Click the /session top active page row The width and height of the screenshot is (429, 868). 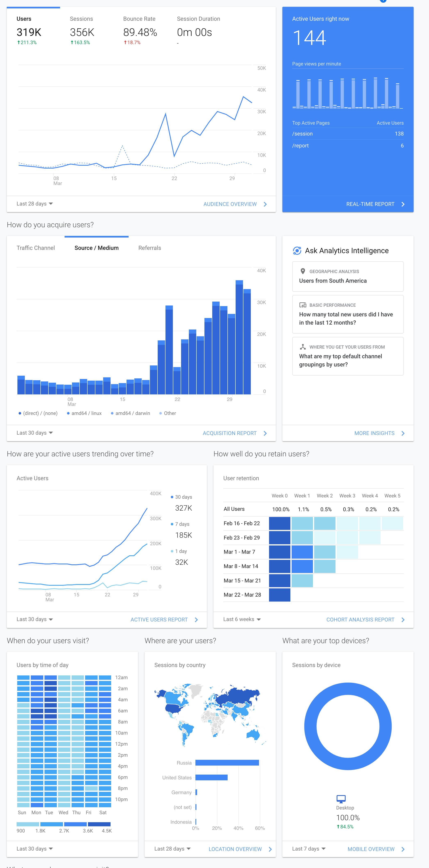point(348,134)
